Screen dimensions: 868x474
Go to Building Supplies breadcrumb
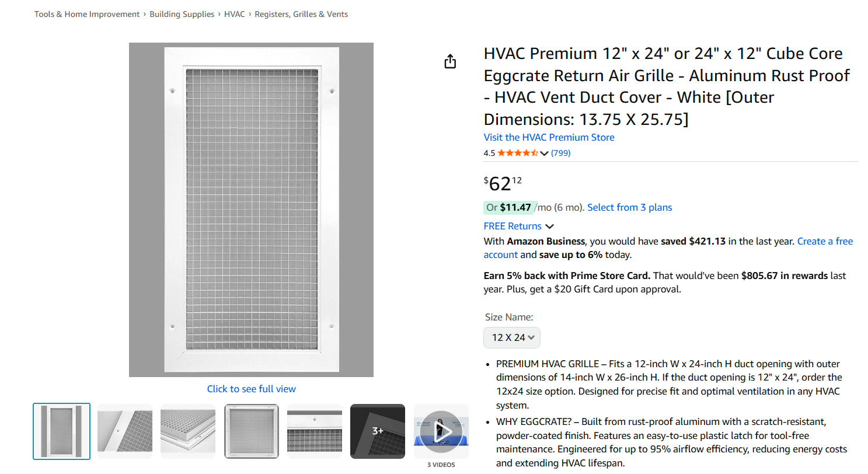coord(182,14)
